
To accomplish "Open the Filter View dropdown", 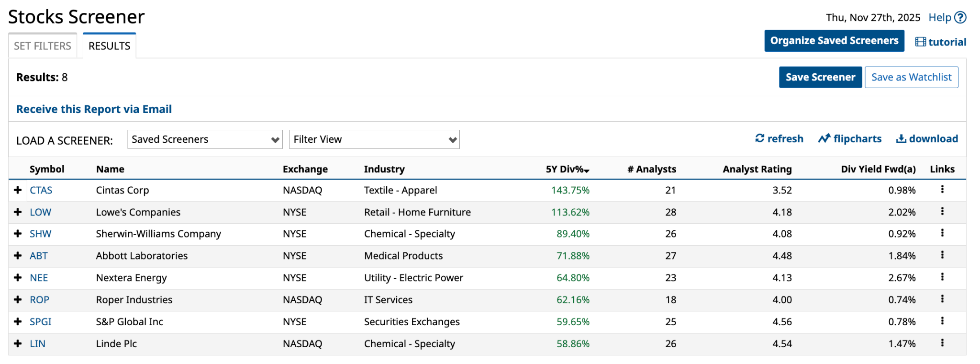I will pos(374,139).
